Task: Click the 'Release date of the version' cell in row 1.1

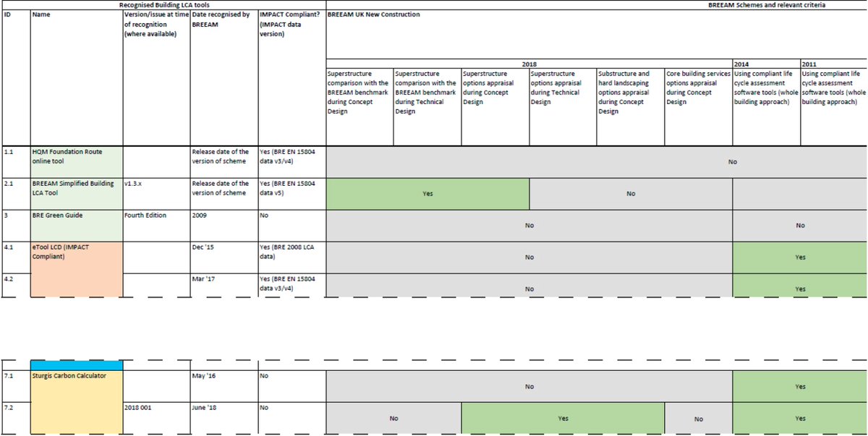Action: pos(224,163)
